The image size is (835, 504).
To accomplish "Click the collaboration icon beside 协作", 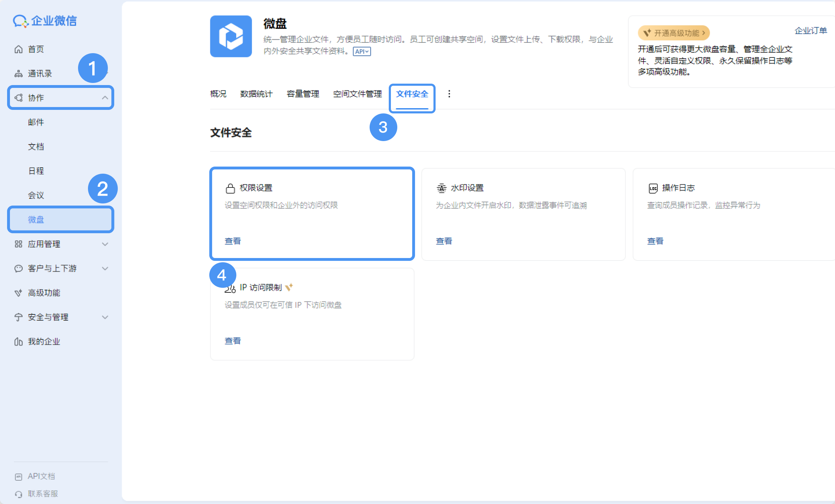I will pos(18,98).
